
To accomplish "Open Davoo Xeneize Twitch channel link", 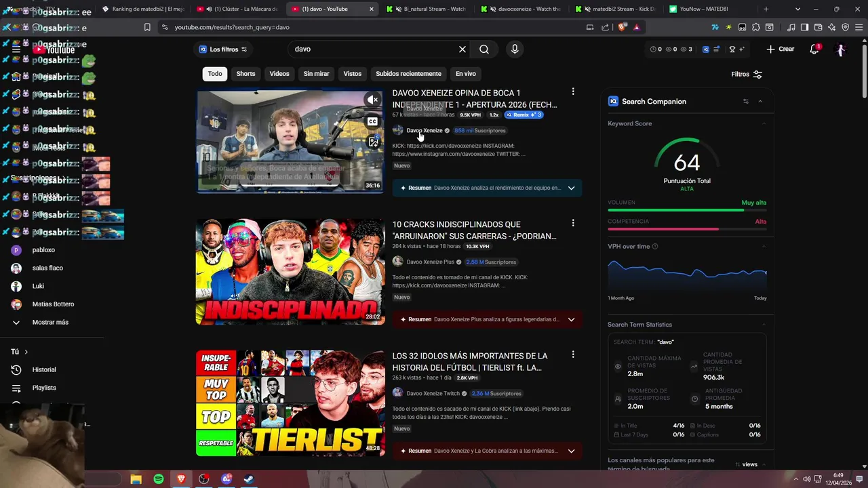I will [433, 394].
